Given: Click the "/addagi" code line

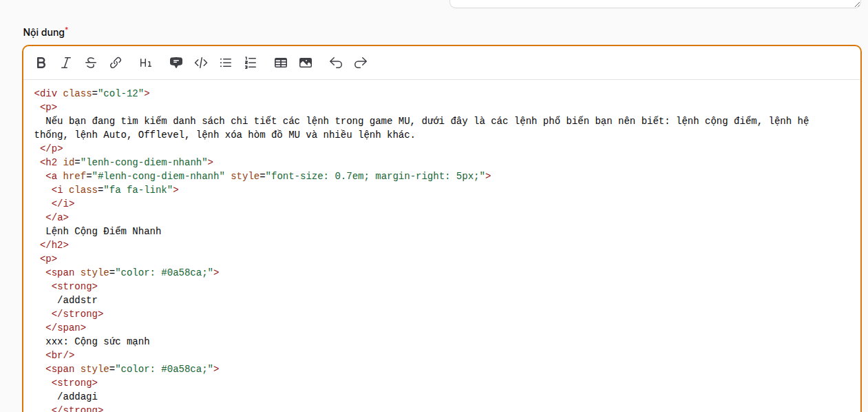Looking at the screenshot, I should (x=78, y=396).
